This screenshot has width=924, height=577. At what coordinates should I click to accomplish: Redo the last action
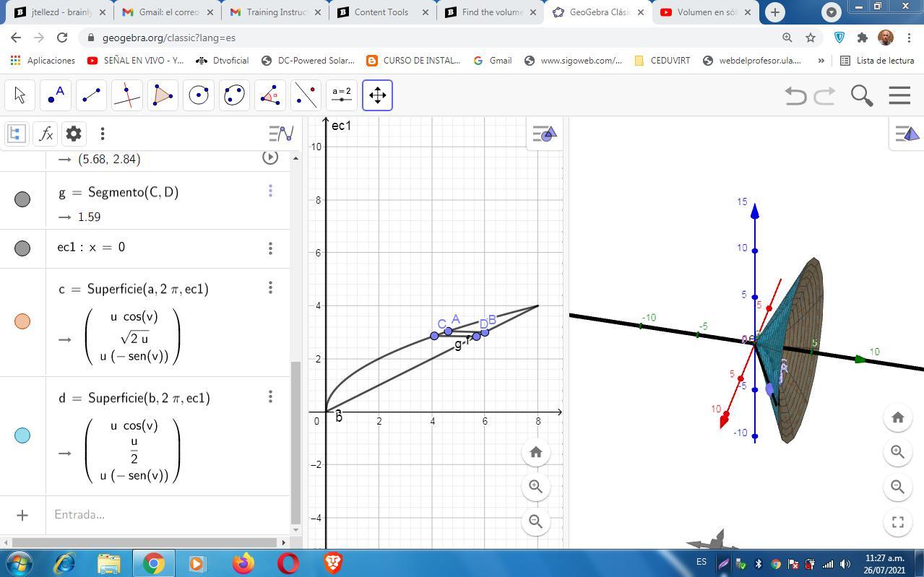point(824,95)
